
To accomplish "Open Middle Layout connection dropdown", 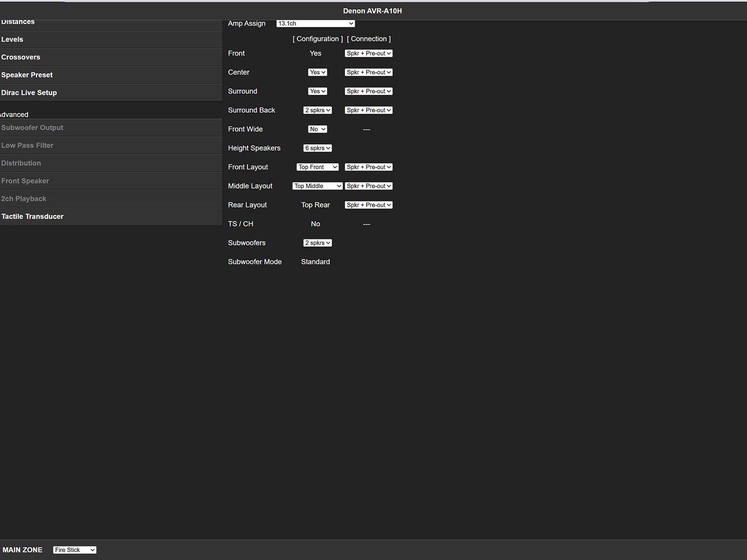I will (368, 186).
